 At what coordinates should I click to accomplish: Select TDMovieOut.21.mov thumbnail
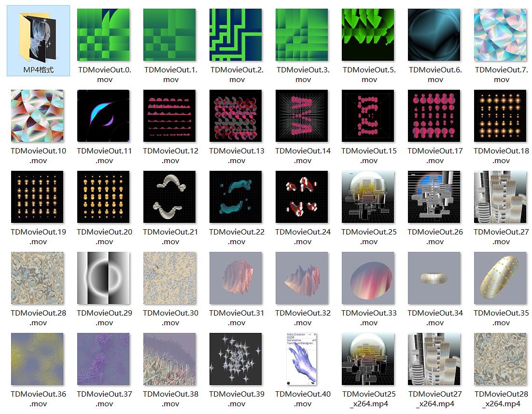(x=169, y=197)
